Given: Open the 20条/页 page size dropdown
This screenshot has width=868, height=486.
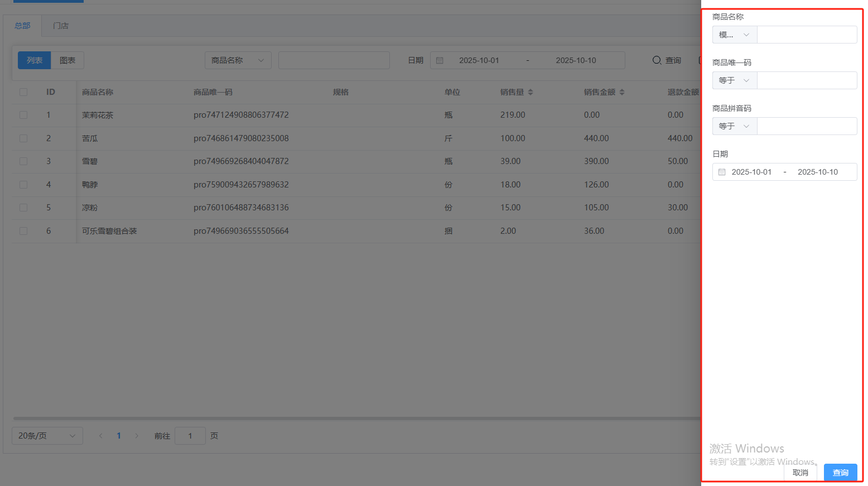Looking at the screenshot, I should [x=47, y=436].
